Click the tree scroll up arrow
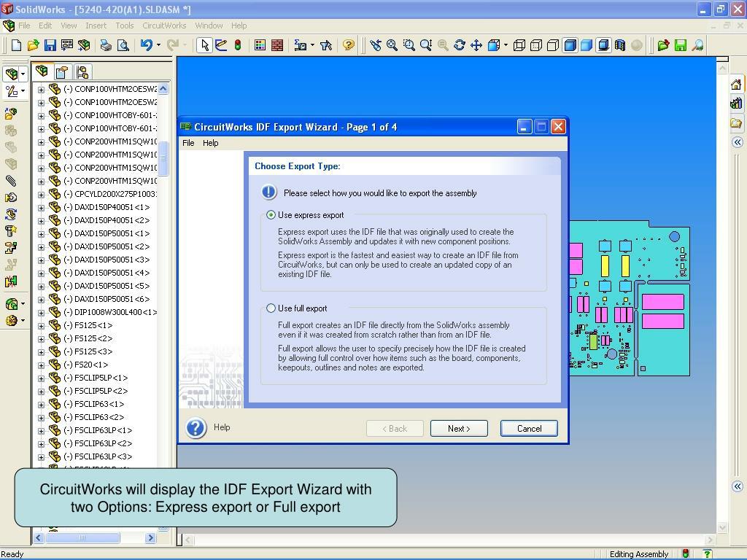This screenshot has height=560, width=747. coord(163,88)
